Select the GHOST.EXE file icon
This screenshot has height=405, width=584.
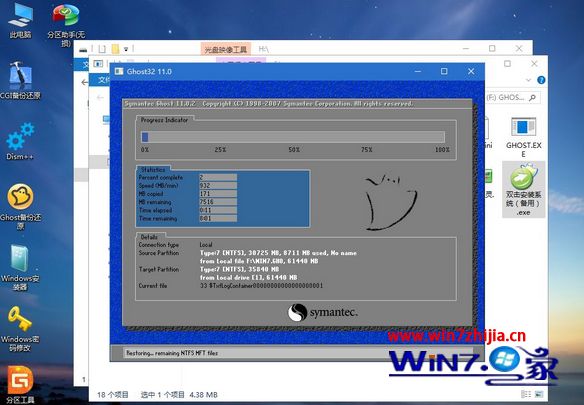(x=523, y=136)
